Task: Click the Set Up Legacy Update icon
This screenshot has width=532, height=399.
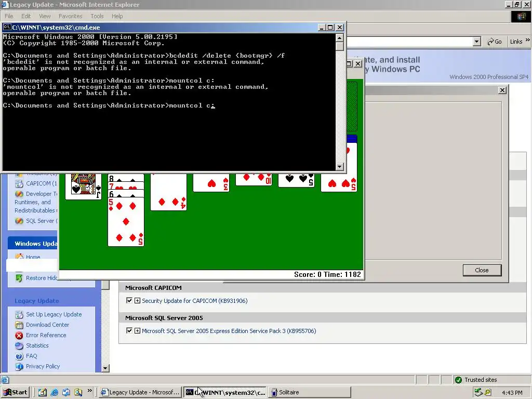Action: (19, 315)
